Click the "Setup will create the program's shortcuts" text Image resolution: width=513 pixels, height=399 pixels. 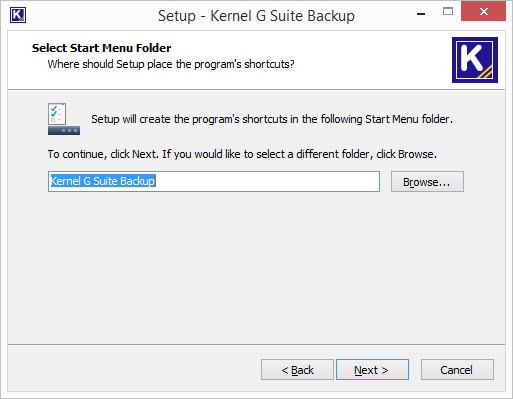[x=272, y=119]
